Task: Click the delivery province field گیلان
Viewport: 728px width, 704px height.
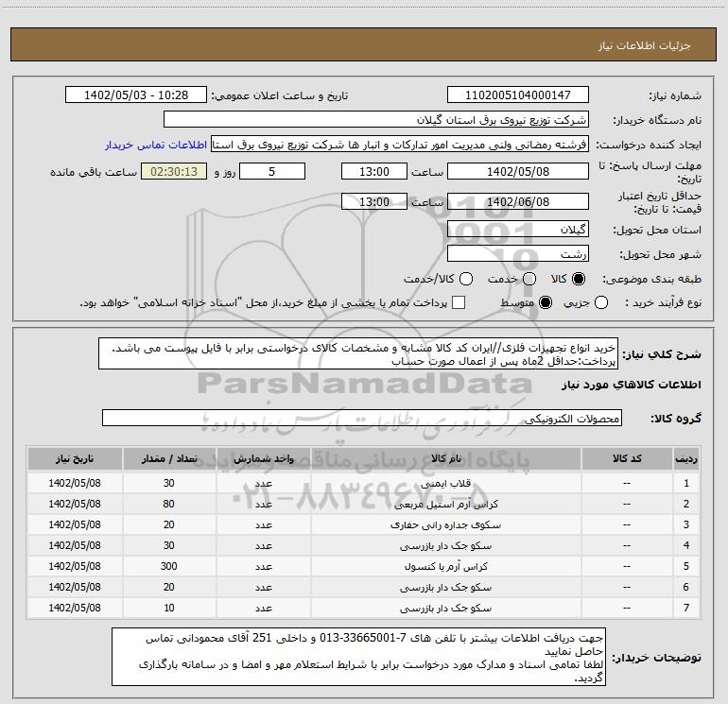Action: [x=518, y=230]
